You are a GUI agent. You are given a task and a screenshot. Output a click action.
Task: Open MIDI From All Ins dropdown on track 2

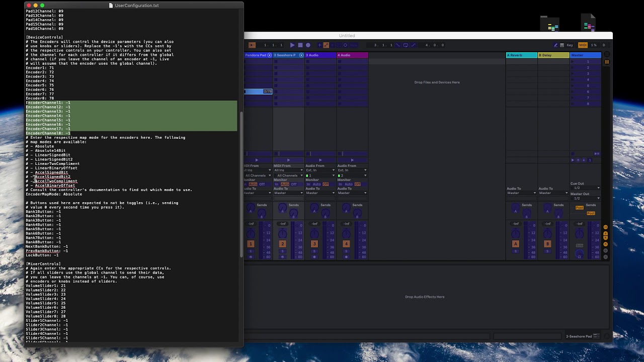[x=288, y=170]
